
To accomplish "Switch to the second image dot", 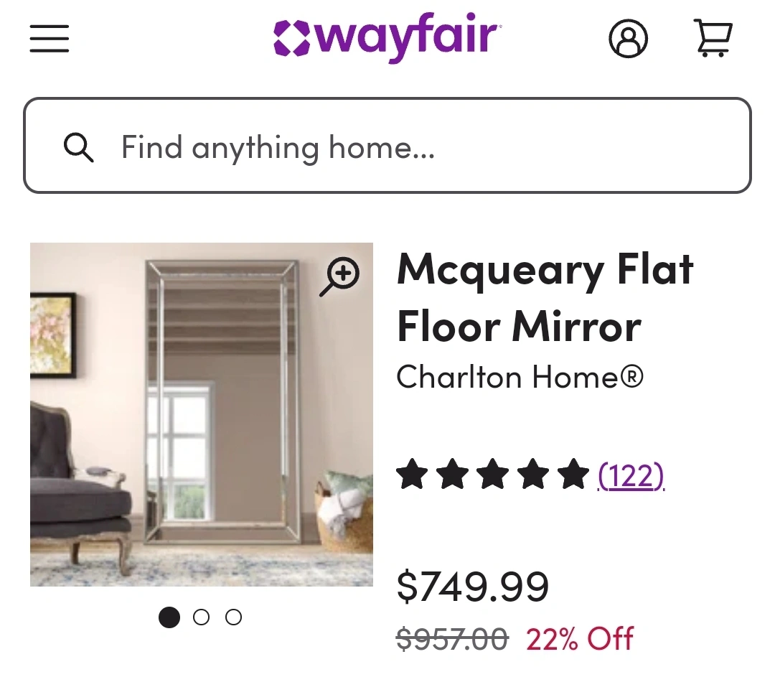I will click(202, 617).
